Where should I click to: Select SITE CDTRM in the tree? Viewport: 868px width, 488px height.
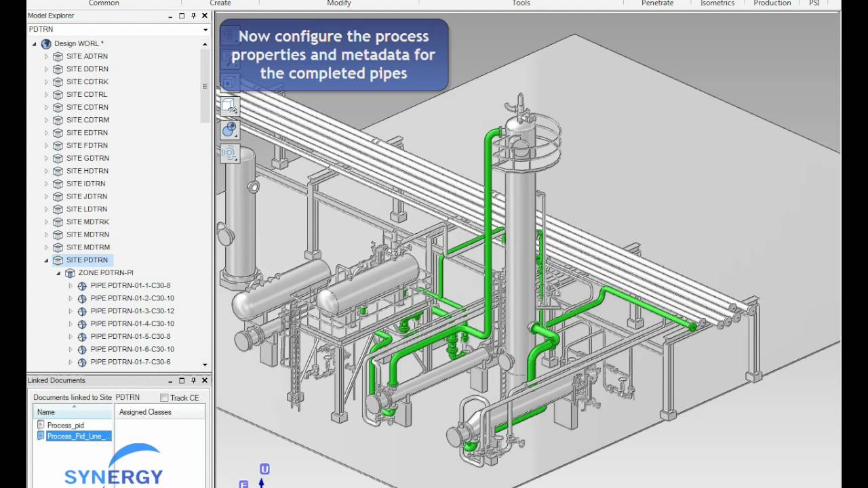[87, 120]
